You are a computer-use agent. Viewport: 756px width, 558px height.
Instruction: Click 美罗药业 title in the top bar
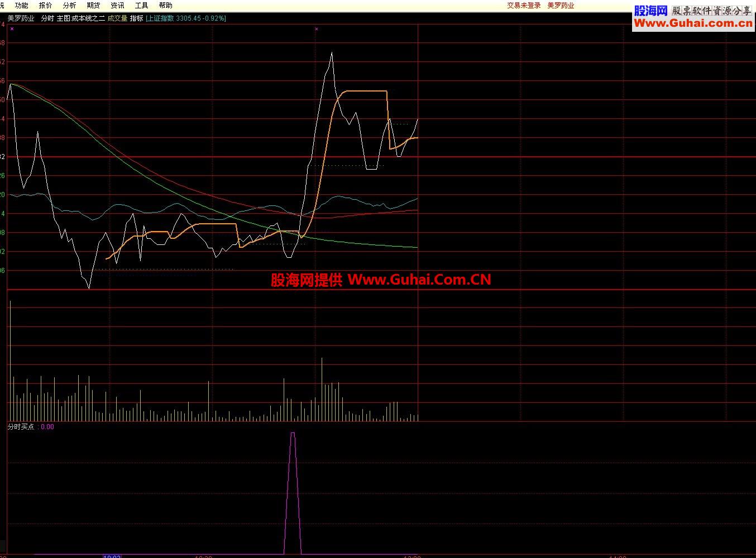click(x=561, y=6)
